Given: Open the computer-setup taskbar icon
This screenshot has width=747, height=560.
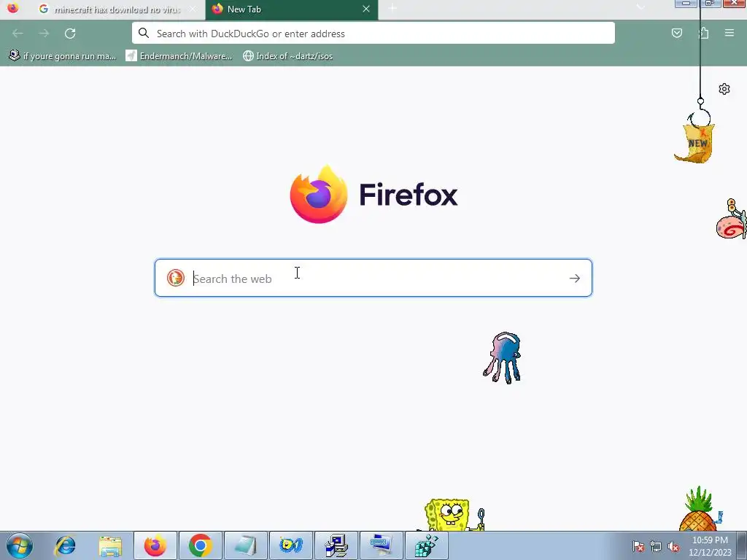Looking at the screenshot, I should (x=336, y=545).
